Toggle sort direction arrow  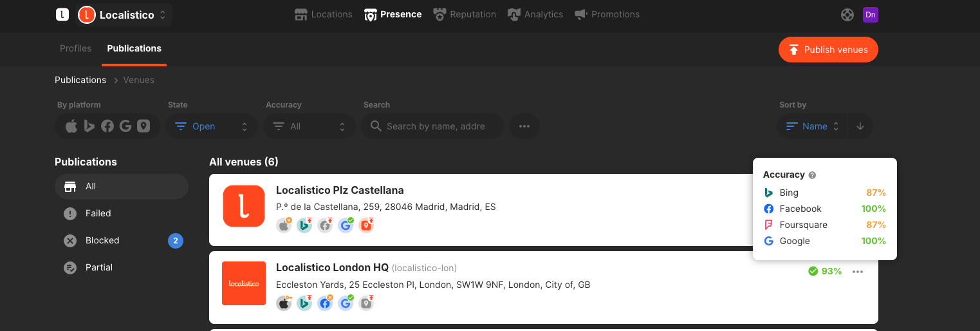point(860,126)
